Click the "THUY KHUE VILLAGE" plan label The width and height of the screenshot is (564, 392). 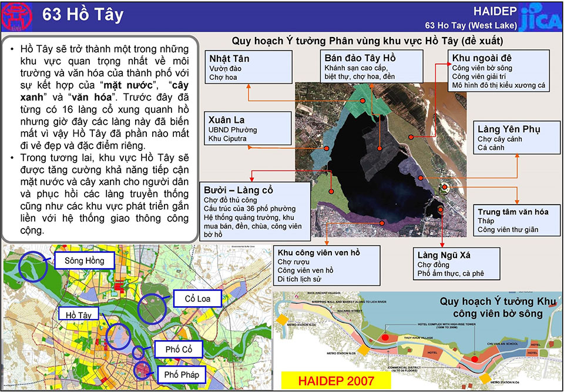point(417,337)
